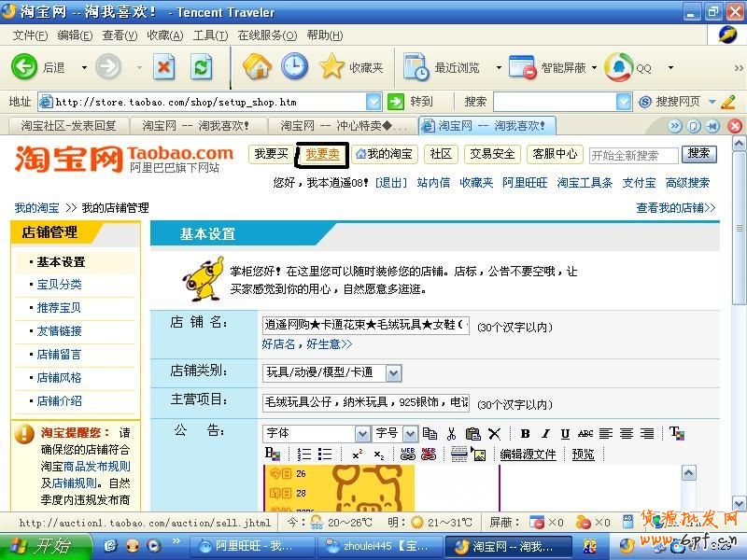The height and width of the screenshot is (560, 747).
Task: Click the 我的淘宝 navigation button
Action: tap(385, 154)
